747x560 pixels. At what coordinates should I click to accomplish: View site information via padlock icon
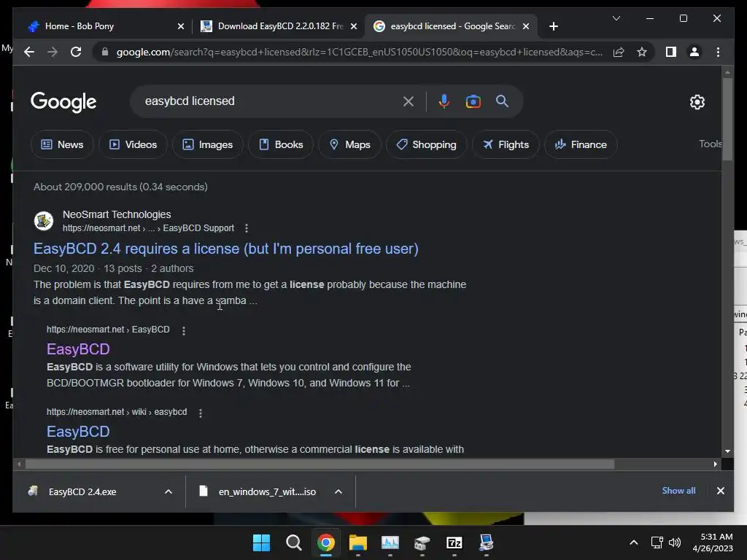pyautogui.click(x=105, y=52)
